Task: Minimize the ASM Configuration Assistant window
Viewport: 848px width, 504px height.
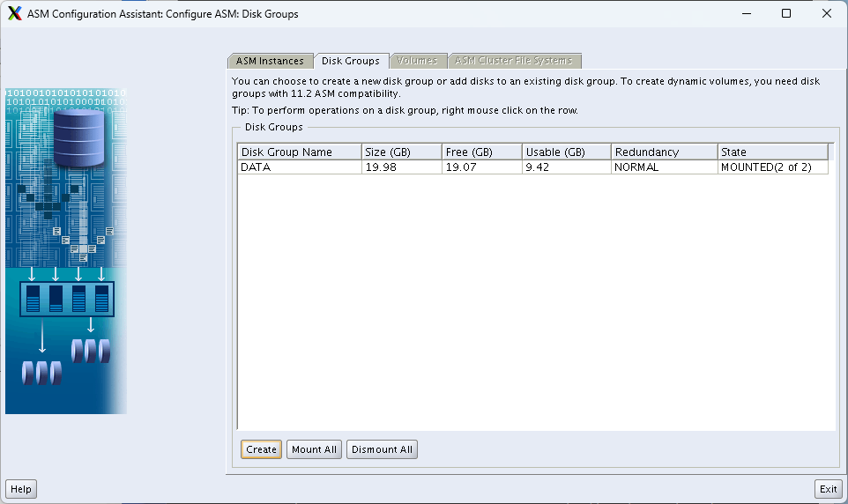Action: pos(747,13)
